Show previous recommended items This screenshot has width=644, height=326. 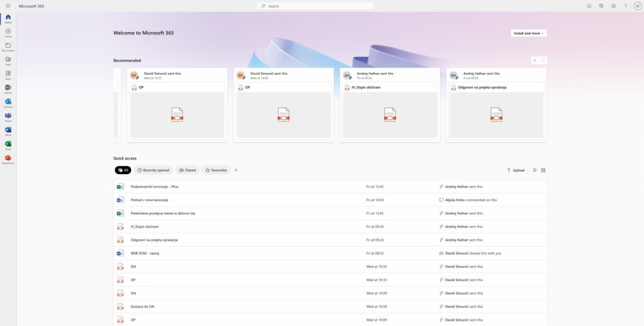tap(535, 61)
